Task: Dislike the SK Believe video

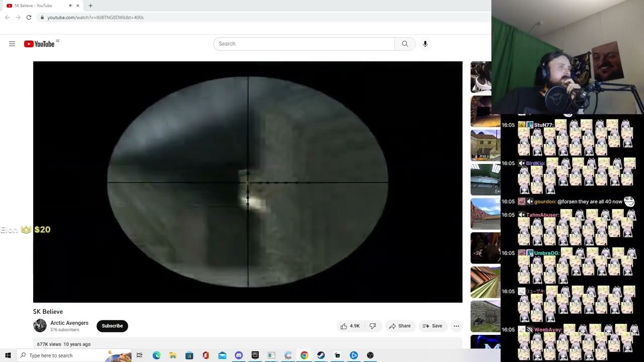Action: (373, 326)
